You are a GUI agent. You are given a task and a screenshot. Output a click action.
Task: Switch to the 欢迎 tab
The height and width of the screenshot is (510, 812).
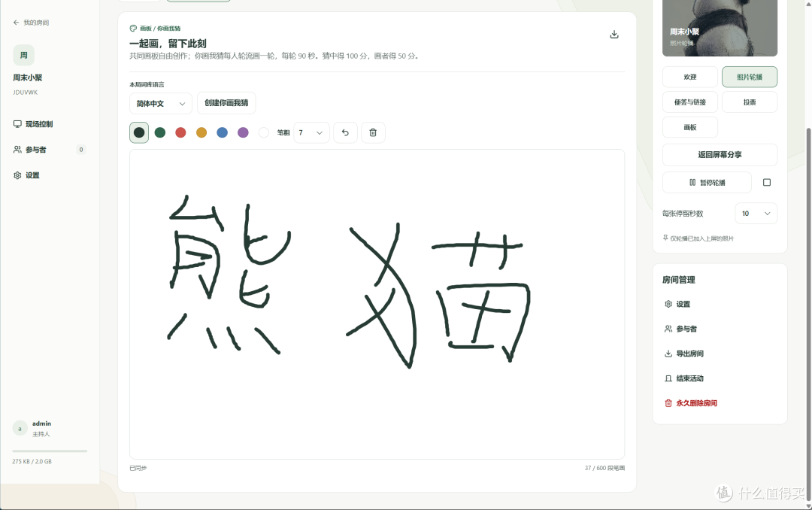coord(689,77)
